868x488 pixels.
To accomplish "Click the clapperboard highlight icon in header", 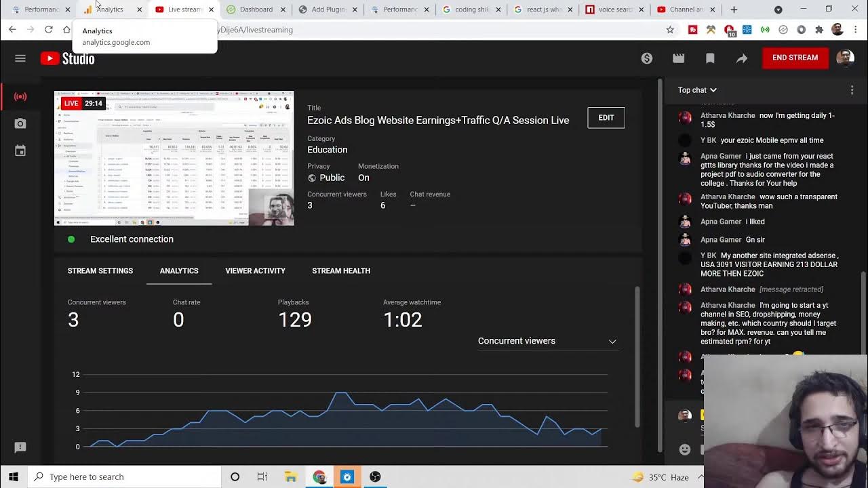I will [678, 58].
